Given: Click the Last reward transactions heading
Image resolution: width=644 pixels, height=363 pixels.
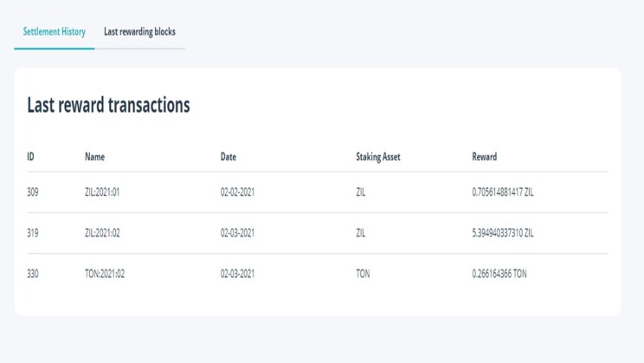Looking at the screenshot, I should [108, 105].
